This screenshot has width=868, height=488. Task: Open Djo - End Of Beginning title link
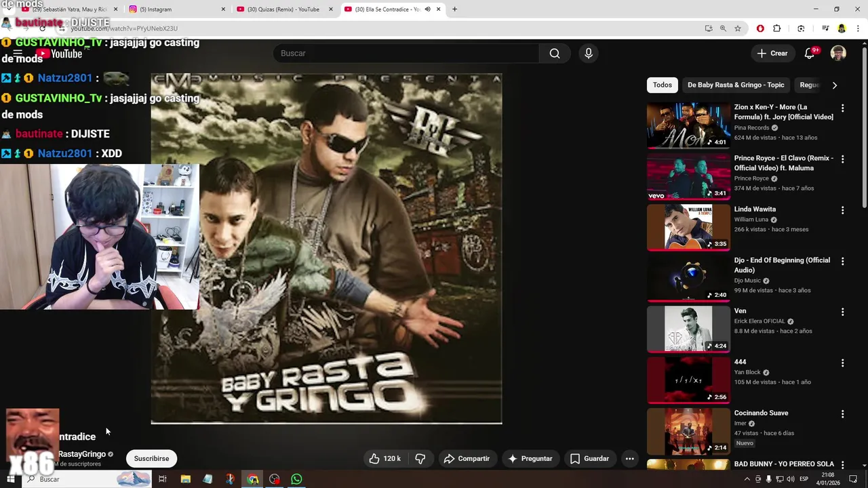click(782, 265)
